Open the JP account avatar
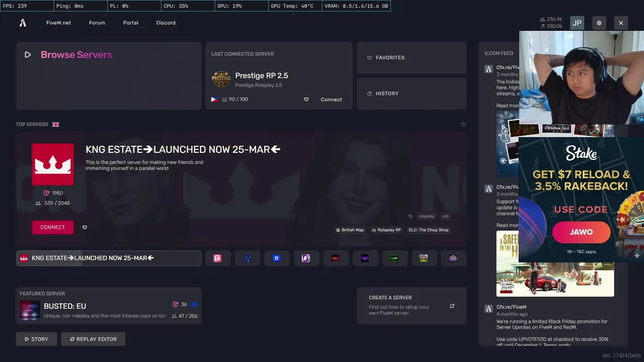The width and height of the screenshot is (644, 362). pyautogui.click(x=577, y=23)
